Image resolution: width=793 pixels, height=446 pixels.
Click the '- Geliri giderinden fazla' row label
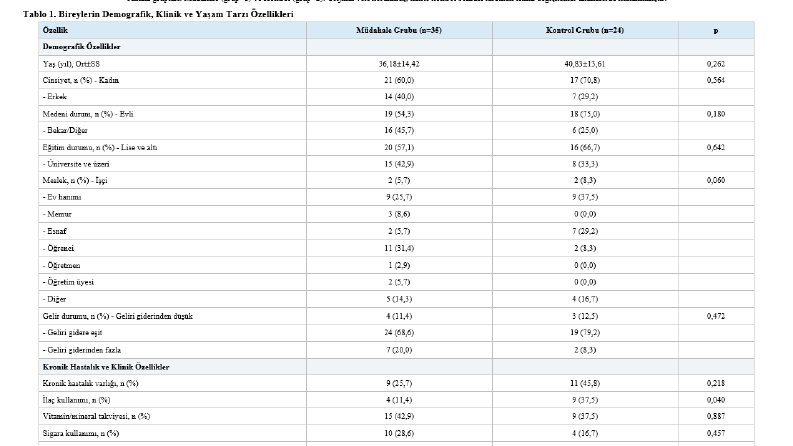[82, 349]
